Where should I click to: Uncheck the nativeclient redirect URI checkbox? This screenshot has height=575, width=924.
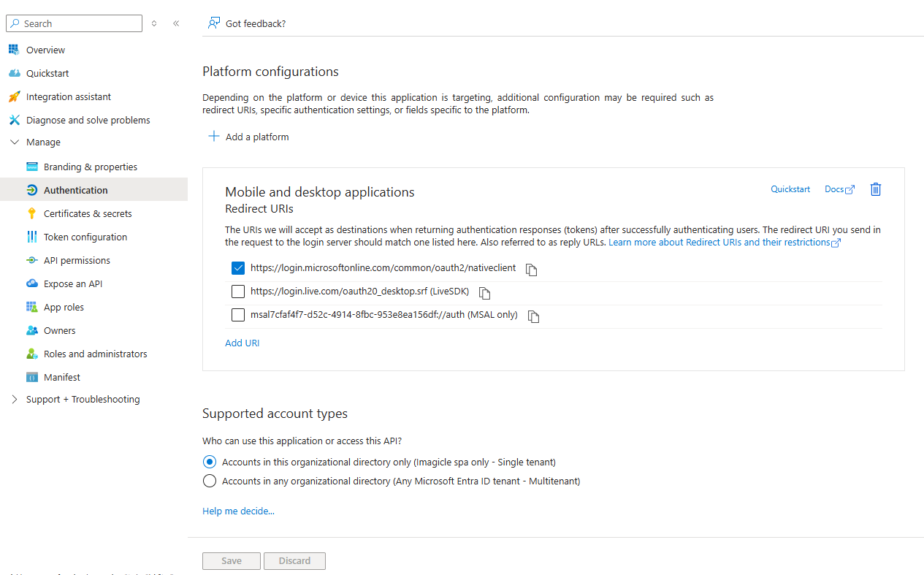238,268
